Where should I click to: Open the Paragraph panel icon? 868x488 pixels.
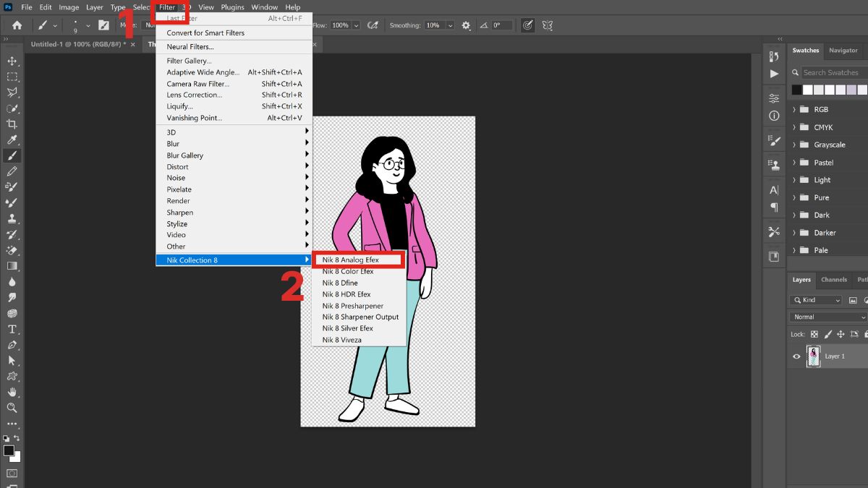coord(774,207)
